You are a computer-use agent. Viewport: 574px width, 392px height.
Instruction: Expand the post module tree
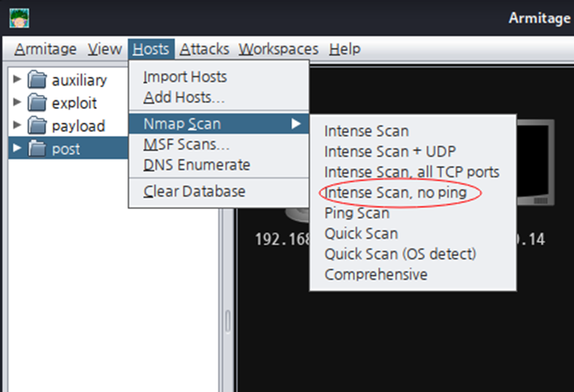[17, 148]
